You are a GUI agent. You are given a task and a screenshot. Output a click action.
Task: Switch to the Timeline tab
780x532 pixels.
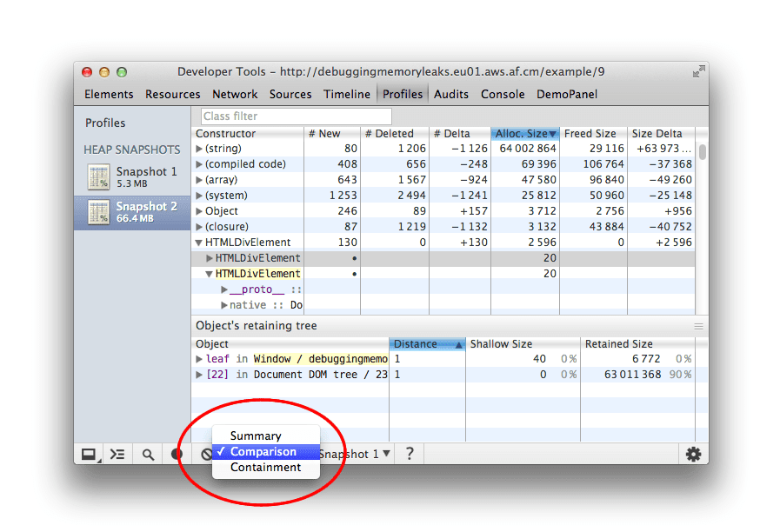347,94
